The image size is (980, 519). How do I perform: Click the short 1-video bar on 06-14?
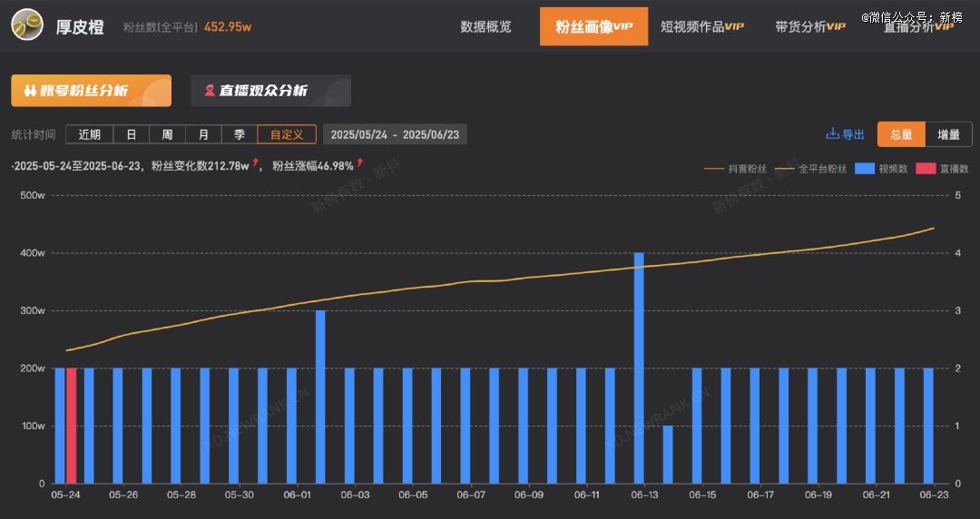[x=668, y=455]
